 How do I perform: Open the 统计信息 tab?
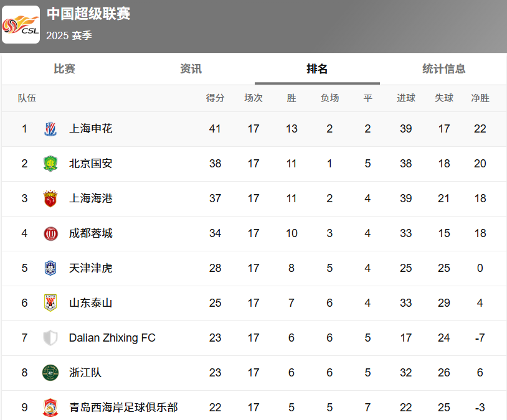[x=443, y=69]
